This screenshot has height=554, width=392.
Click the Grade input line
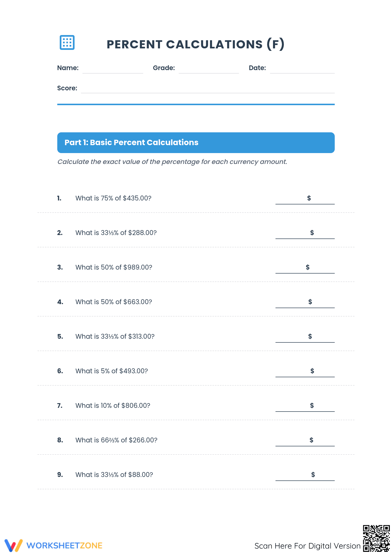click(x=209, y=69)
